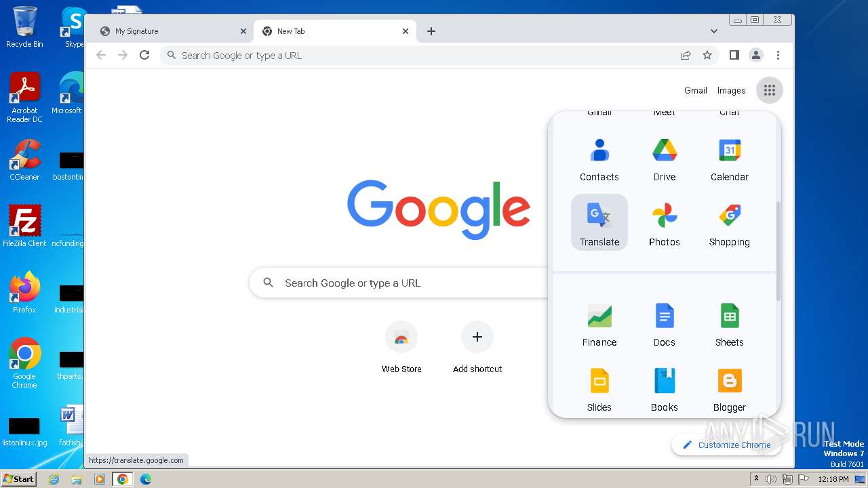Open Blogger app
Screen dimensions: 868x488
pyautogui.click(x=730, y=389)
